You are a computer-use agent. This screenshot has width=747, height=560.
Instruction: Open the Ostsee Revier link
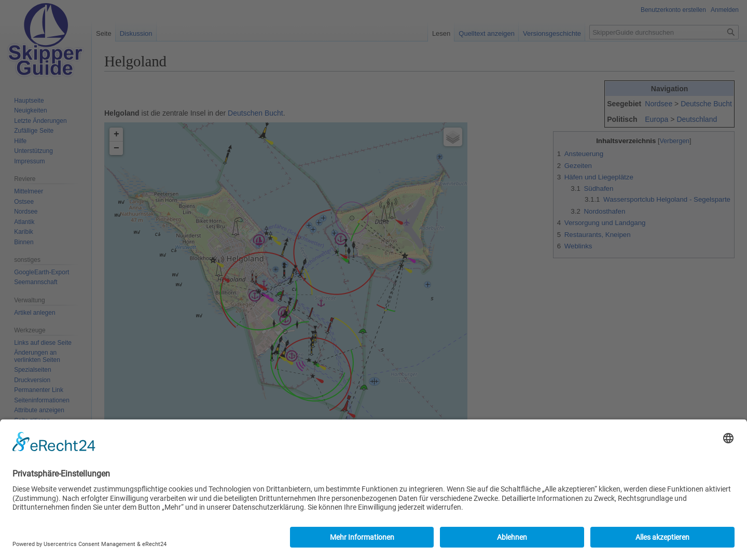click(x=24, y=202)
